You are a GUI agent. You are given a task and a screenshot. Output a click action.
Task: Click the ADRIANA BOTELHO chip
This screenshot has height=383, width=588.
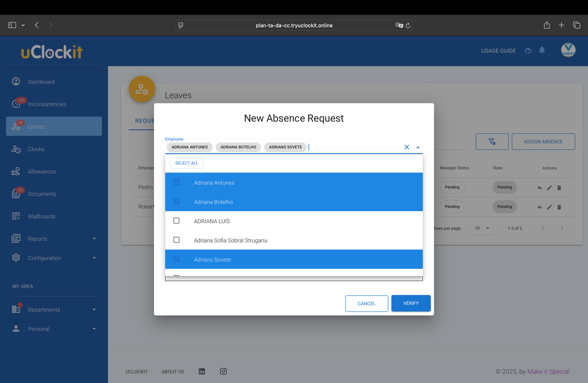238,147
